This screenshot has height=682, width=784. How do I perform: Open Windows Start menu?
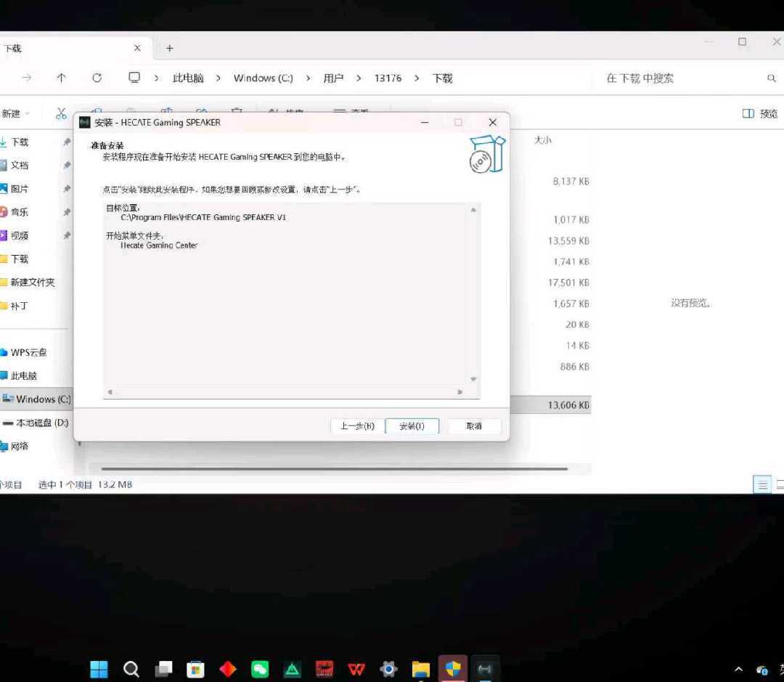click(99, 669)
